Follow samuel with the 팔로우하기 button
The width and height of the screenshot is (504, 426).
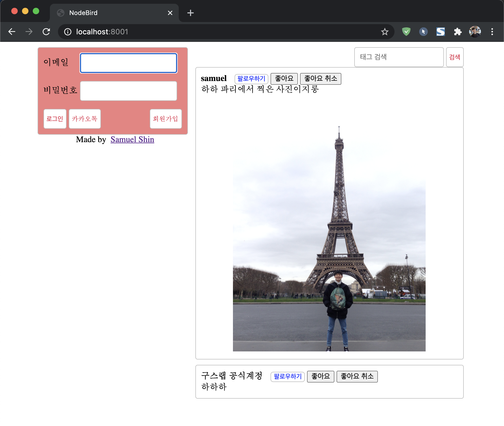(x=251, y=79)
